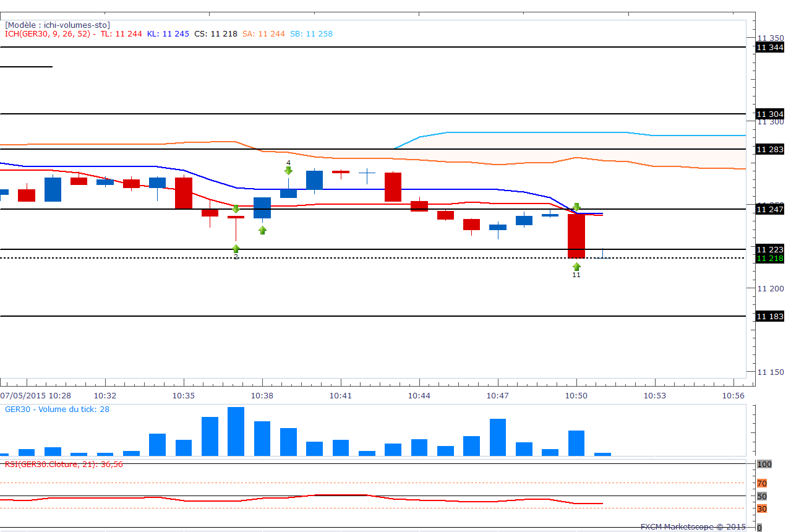This screenshot has height=532, width=791.
Task: Click the green 11 218 current price tag
Action: 770,258
